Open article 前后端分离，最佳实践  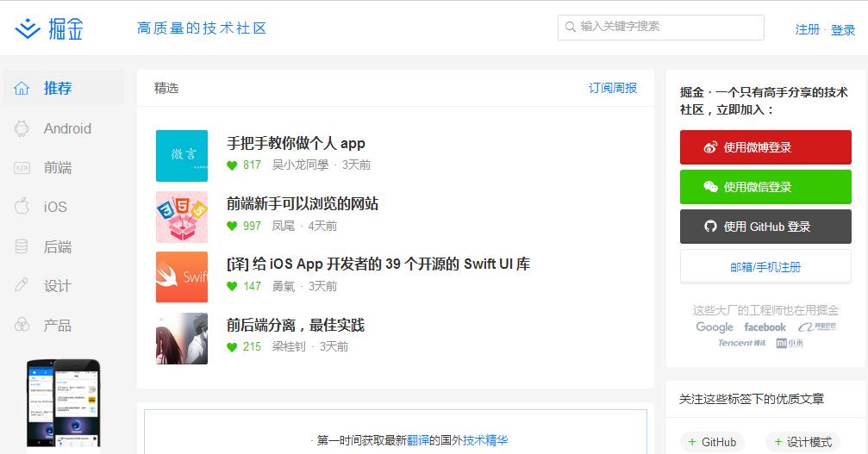[x=295, y=325]
